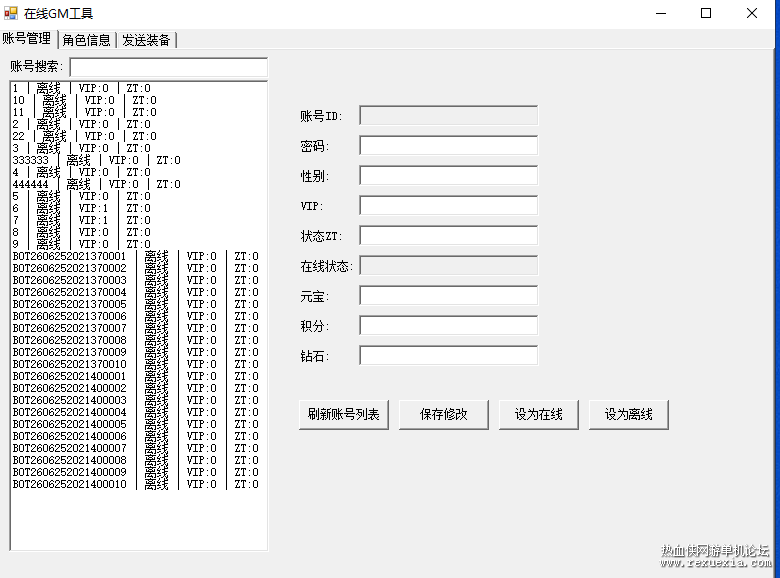Select account BOT2606252021370001
Screen dimensions: 780x578
tap(138, 256)
